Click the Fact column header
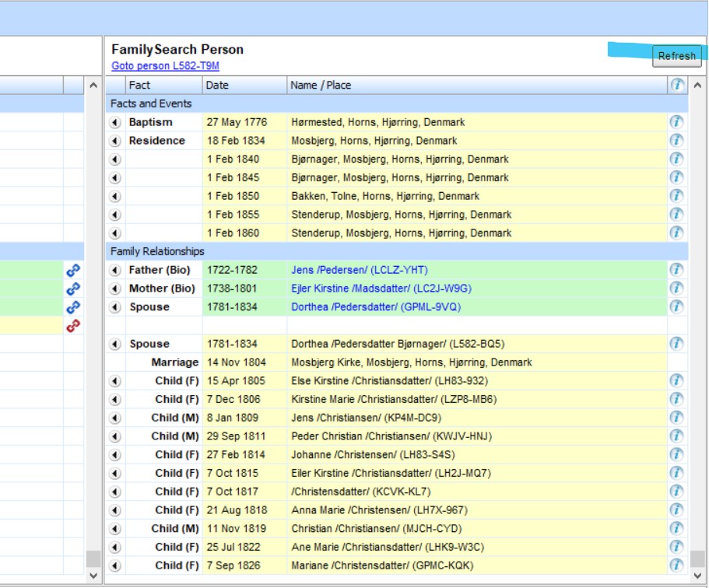This screenshot has width=709, height=588. coord(163,86)
